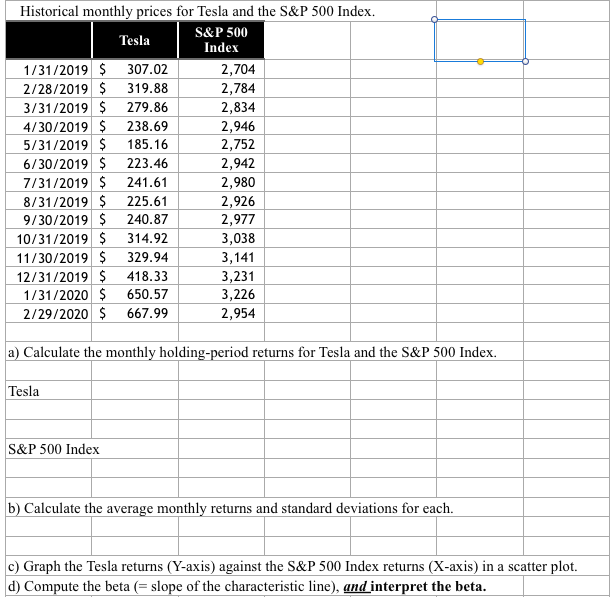Select Tesla price 238.69
Screen dimensions: 610x597
[x=135, y=126]
